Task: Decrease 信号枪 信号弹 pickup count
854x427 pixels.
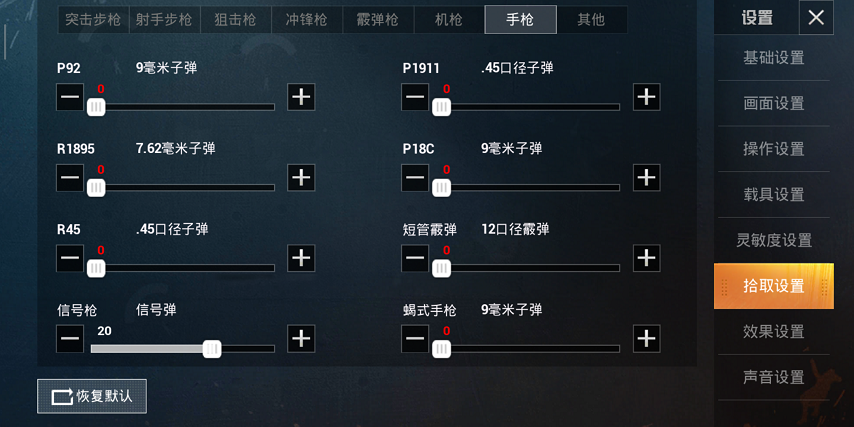Action: click(70, 339)
